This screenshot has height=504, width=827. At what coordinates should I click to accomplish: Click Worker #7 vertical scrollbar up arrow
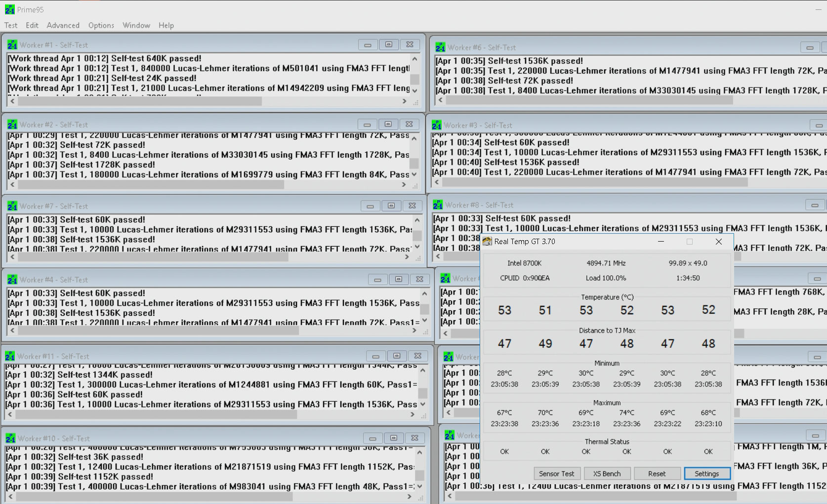(417, 220)
